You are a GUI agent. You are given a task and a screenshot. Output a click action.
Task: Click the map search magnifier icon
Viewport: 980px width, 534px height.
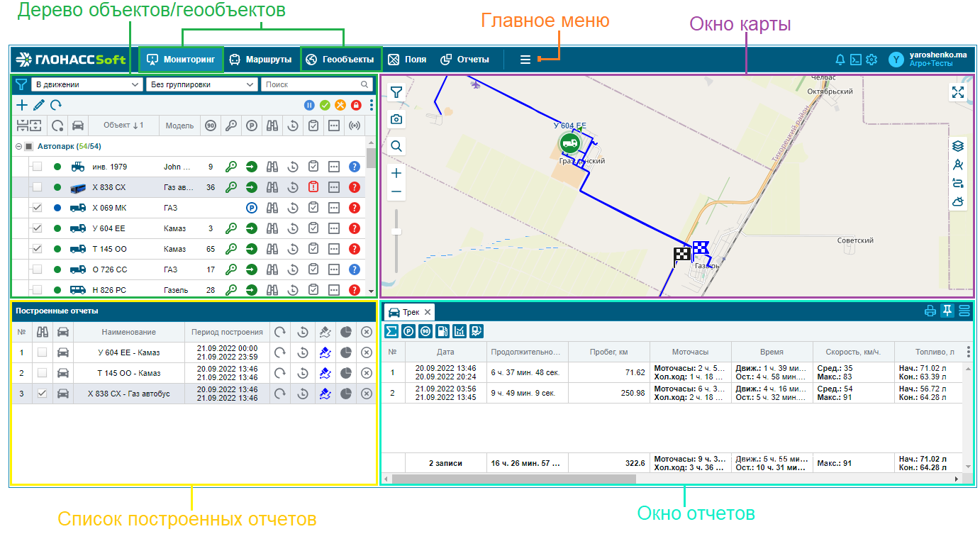click(x=396, y=146)
